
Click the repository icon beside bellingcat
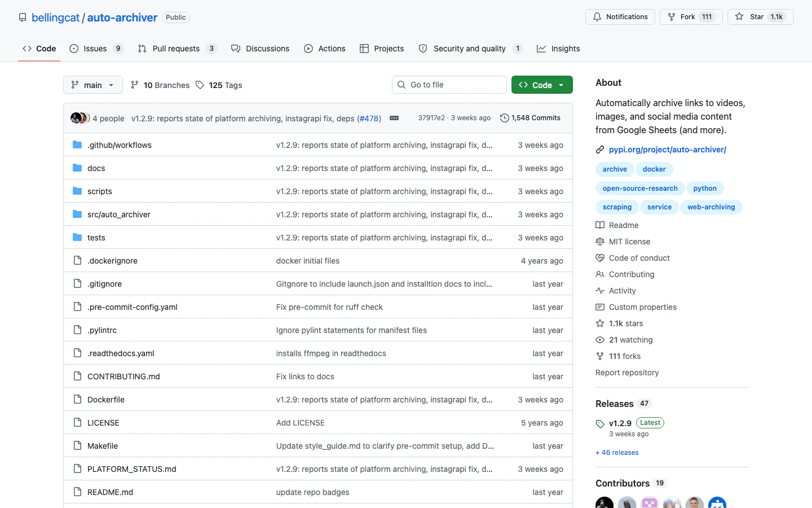[23, 17]
